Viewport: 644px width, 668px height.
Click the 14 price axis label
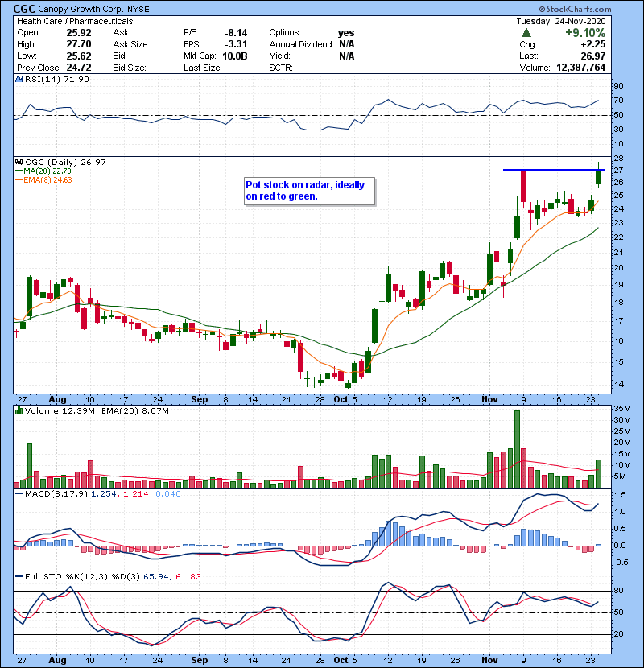(618, 384)
